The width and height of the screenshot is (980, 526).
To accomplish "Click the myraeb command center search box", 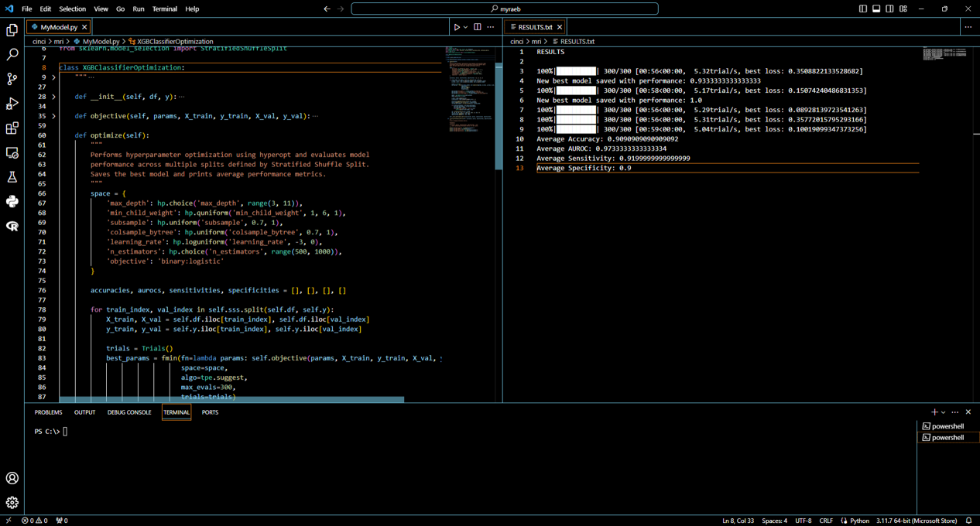I will point(505,9).
